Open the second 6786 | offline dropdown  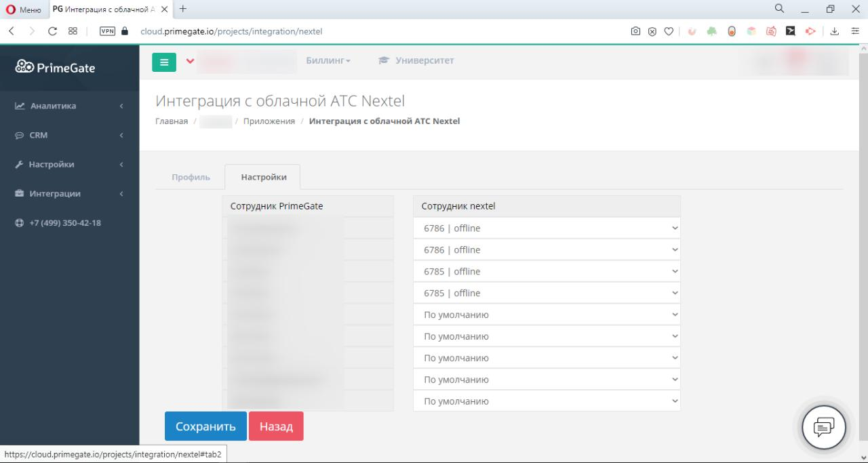coord(547,250)
